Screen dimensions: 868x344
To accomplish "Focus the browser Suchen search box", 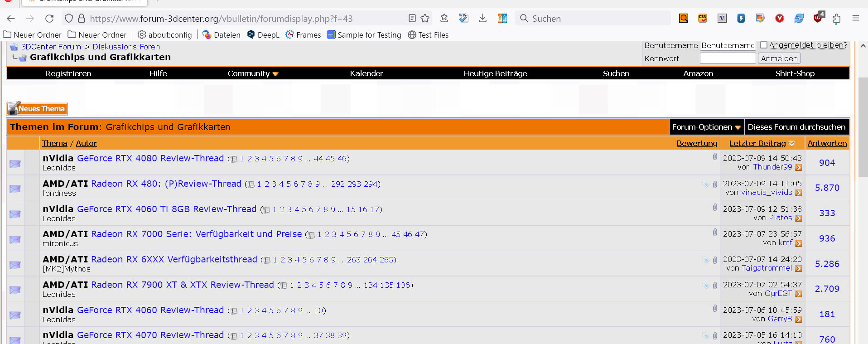I will (593, 18).
